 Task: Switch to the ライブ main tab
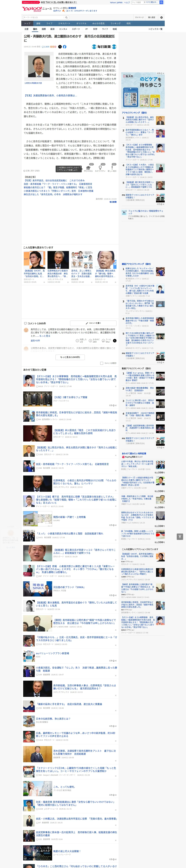pyautogui.click(x=49, y=24)
